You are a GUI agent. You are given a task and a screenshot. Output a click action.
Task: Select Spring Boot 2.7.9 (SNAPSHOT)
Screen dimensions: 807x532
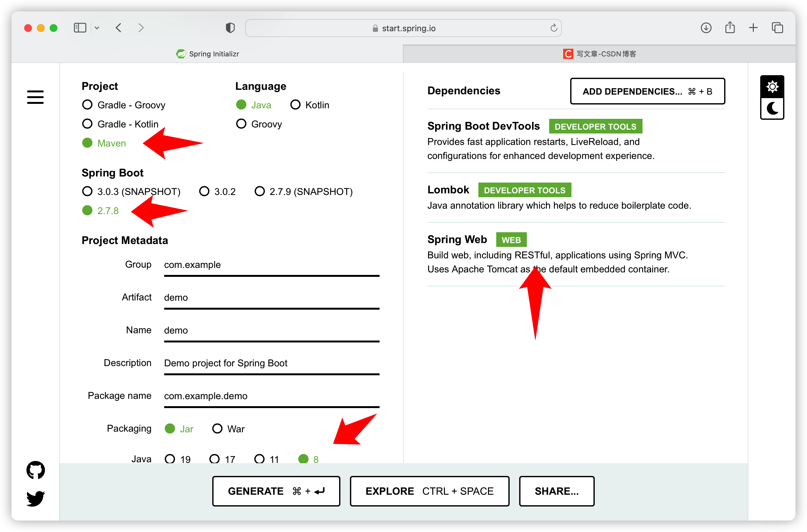pos(303,191)
